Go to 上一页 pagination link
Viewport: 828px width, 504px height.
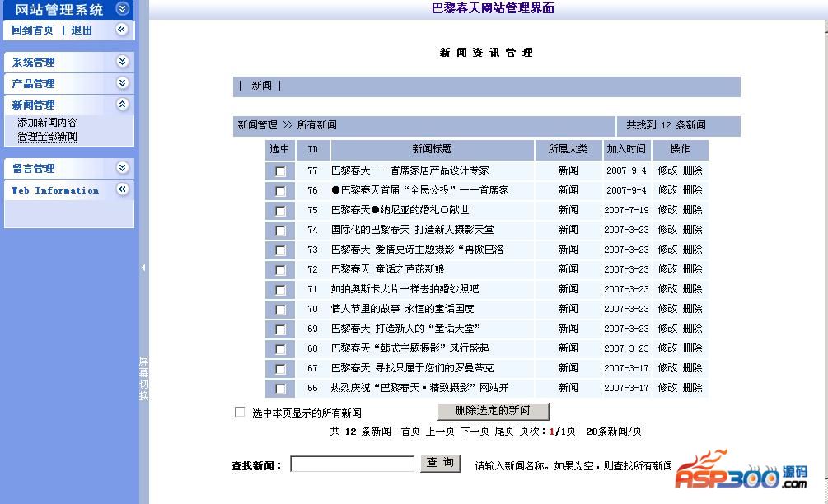[440, 432]
